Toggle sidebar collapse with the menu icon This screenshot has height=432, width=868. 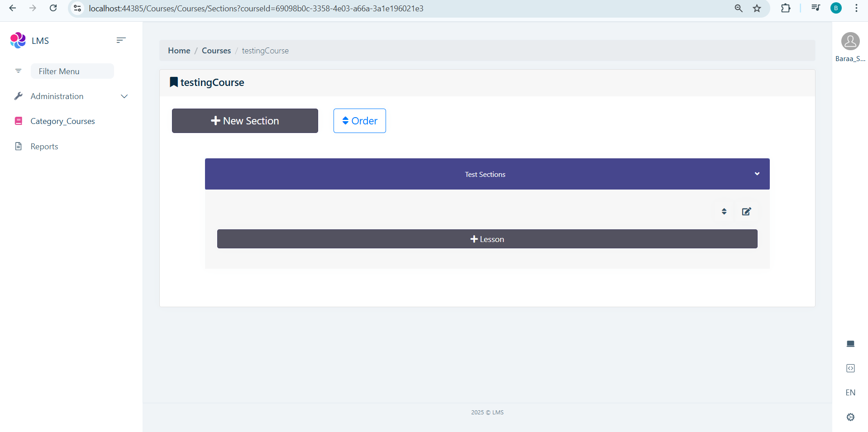pyautogui.click(x=121, y=40)
